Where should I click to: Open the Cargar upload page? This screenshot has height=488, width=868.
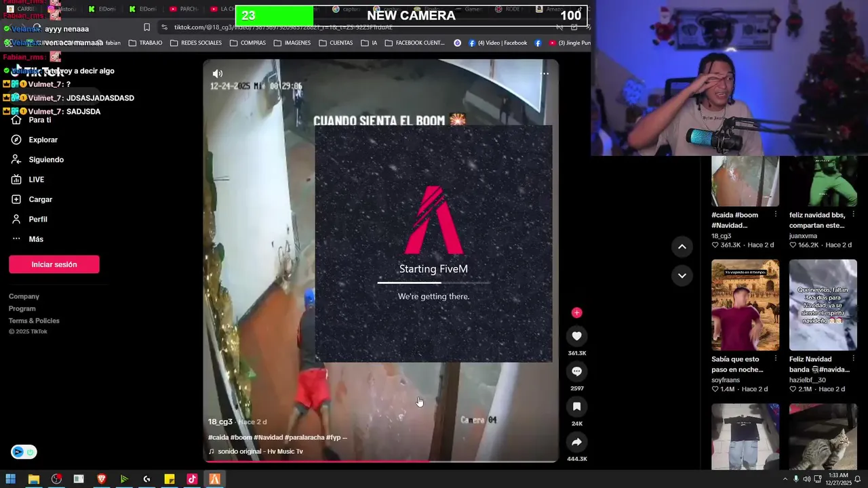point(33,199)
